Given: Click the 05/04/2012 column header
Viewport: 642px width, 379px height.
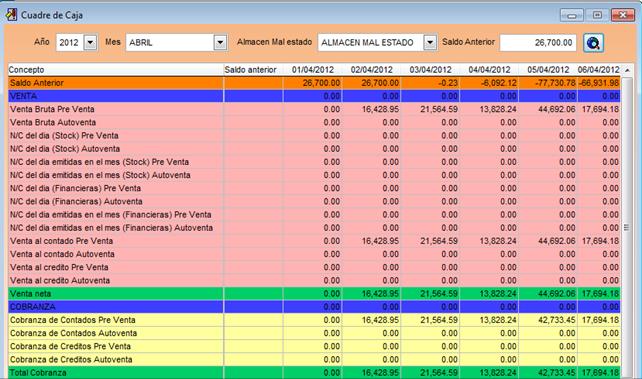Looking at the screenshot, I should (548, 70).
